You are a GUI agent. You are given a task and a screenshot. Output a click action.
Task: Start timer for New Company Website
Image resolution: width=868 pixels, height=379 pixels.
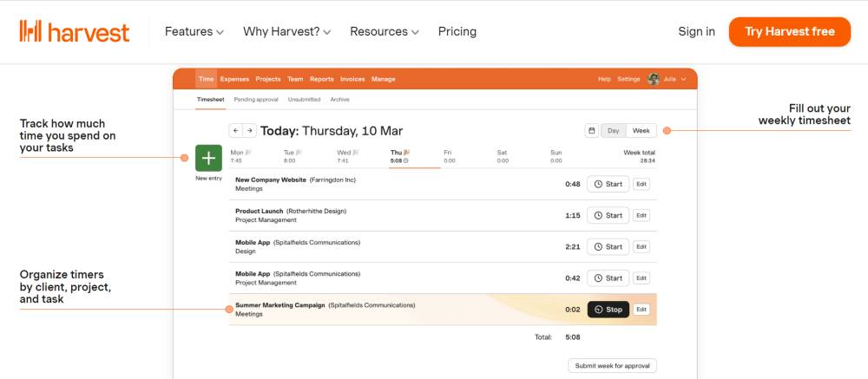(x=608, y=184)
